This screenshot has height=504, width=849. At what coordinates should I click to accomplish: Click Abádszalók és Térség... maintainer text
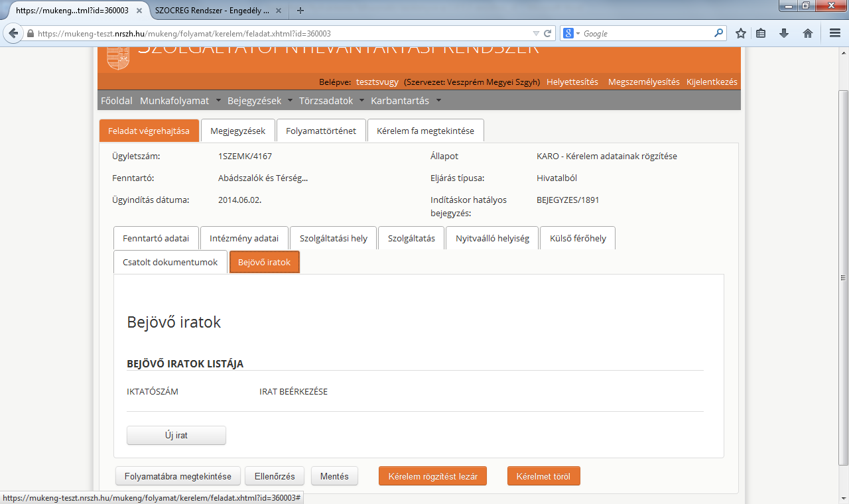[x=263, y=178]
